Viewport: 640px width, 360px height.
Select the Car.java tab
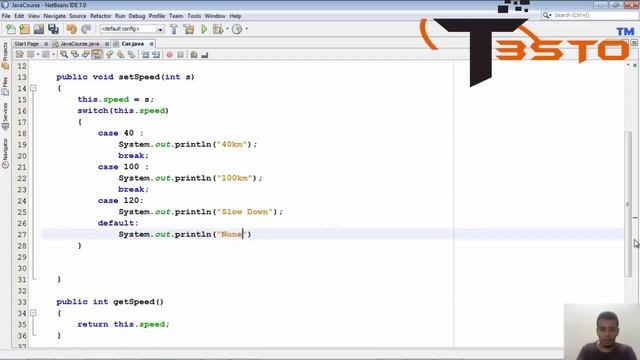[133, 44]
